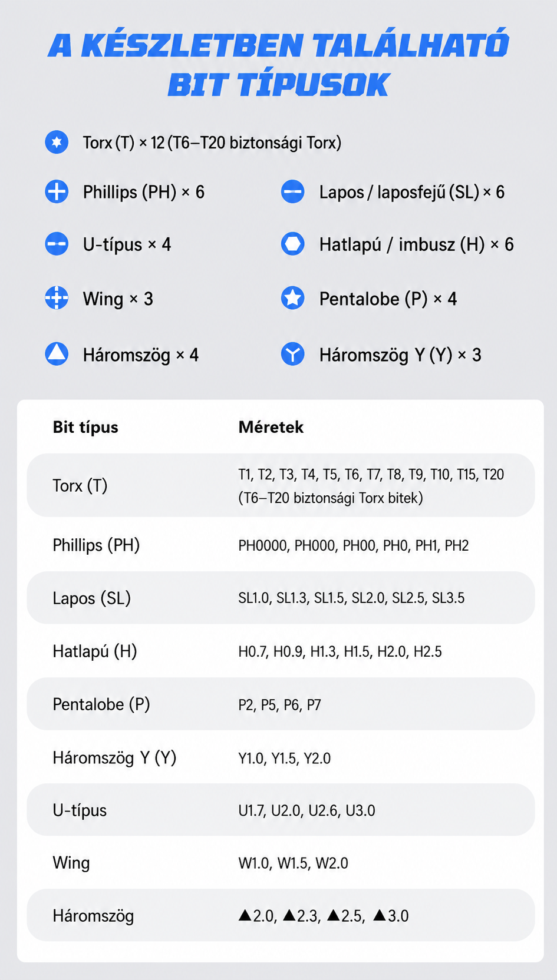Click the Lapos flat-head minus icon
The width and height of the screenshot is (557, 980).
point(292,191)
